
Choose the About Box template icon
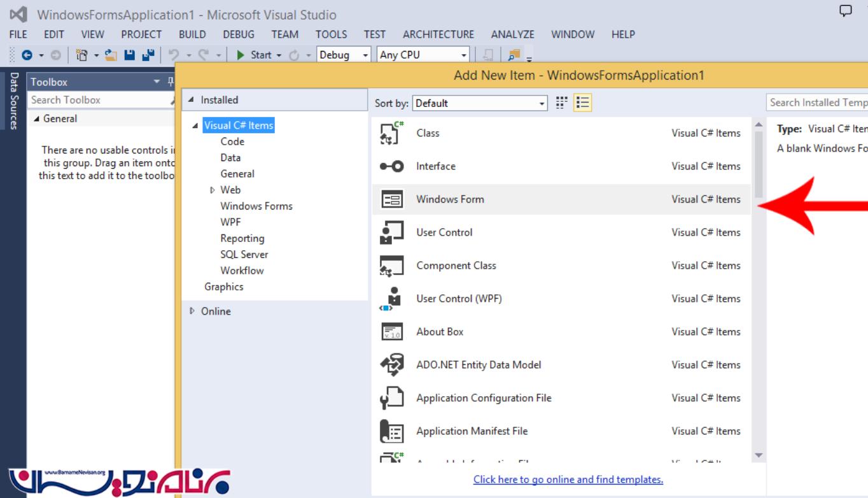[x=391, y=332]
